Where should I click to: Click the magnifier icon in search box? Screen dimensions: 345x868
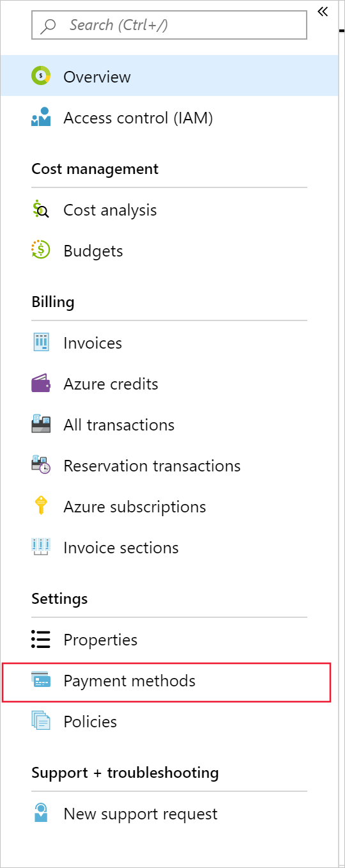coord(49,26)
